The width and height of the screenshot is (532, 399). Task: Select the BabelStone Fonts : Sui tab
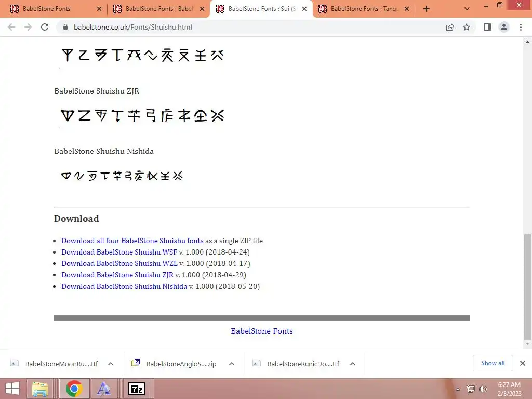tap(262, 9)
